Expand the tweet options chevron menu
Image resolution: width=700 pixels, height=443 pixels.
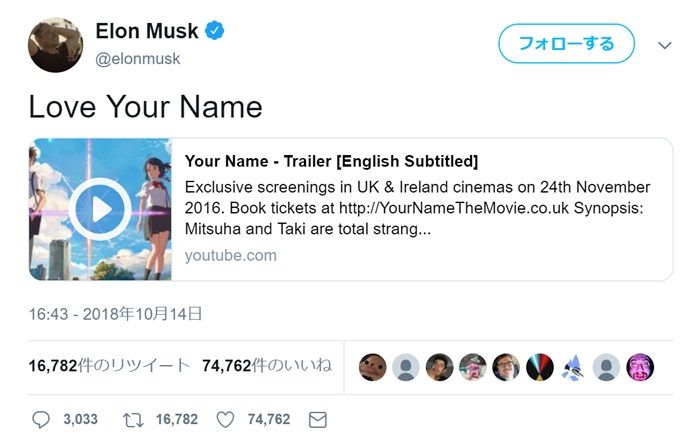click(x=665, y=45)
